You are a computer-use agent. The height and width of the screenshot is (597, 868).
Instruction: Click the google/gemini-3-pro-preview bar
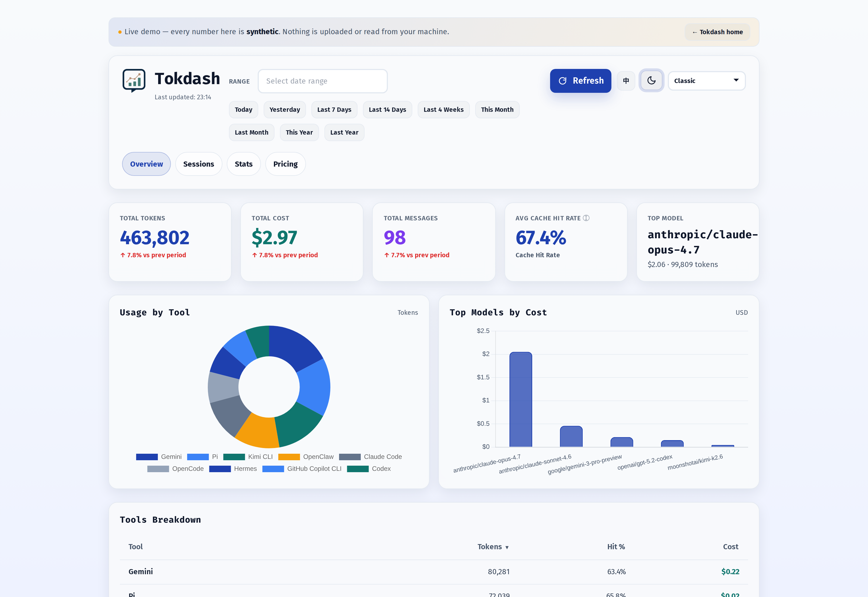[622, 442]
